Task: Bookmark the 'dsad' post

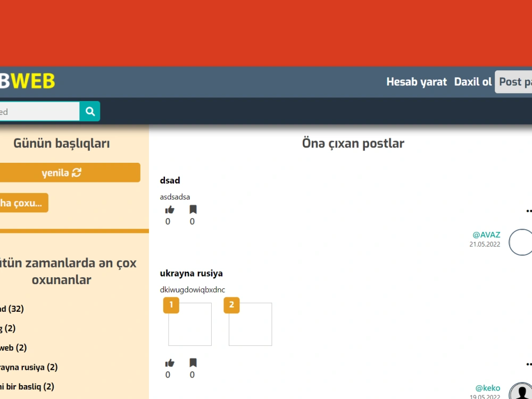Action: [193, 210]
